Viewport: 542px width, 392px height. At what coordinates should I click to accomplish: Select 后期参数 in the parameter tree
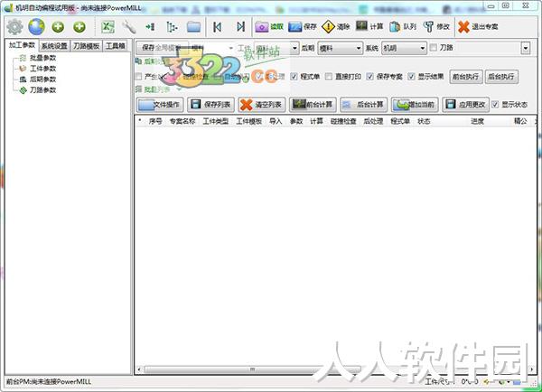[42, 79]
